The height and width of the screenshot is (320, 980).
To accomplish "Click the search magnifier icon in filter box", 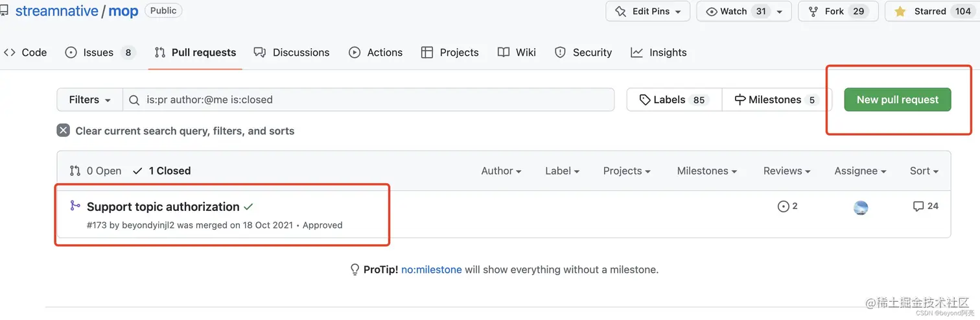I will coord(134,100).
